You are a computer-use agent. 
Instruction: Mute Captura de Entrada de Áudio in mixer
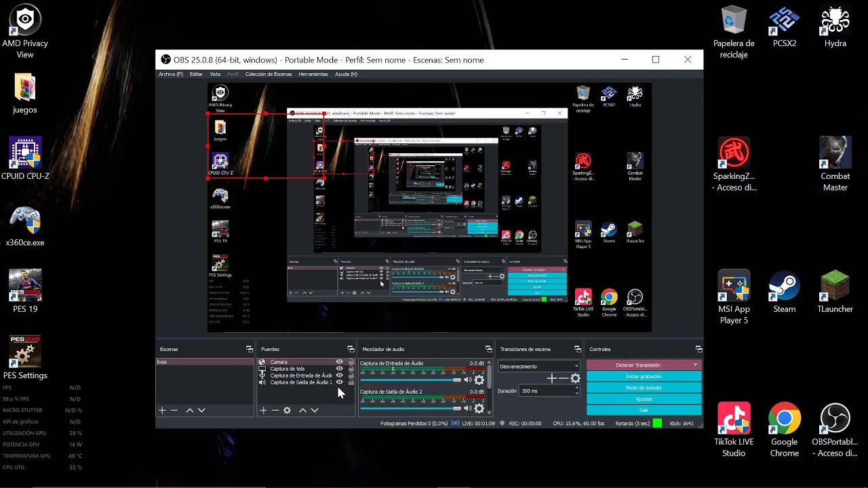tap(467, 380)
